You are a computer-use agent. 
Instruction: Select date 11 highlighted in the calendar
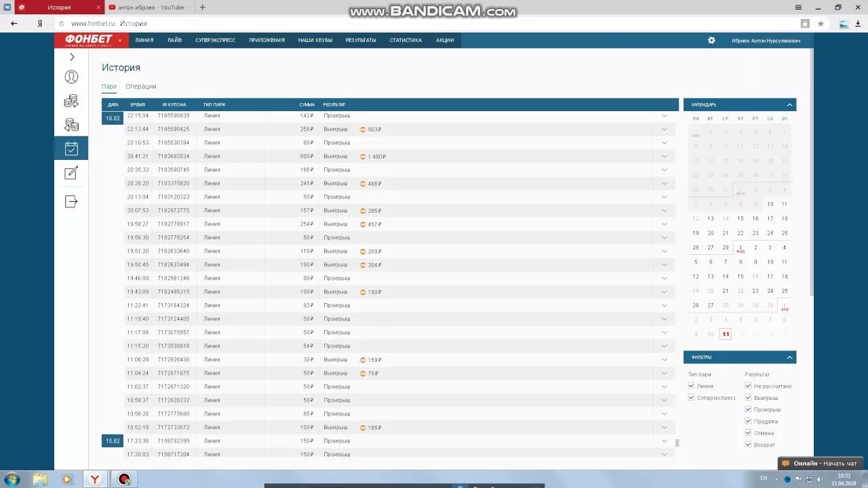726,334
